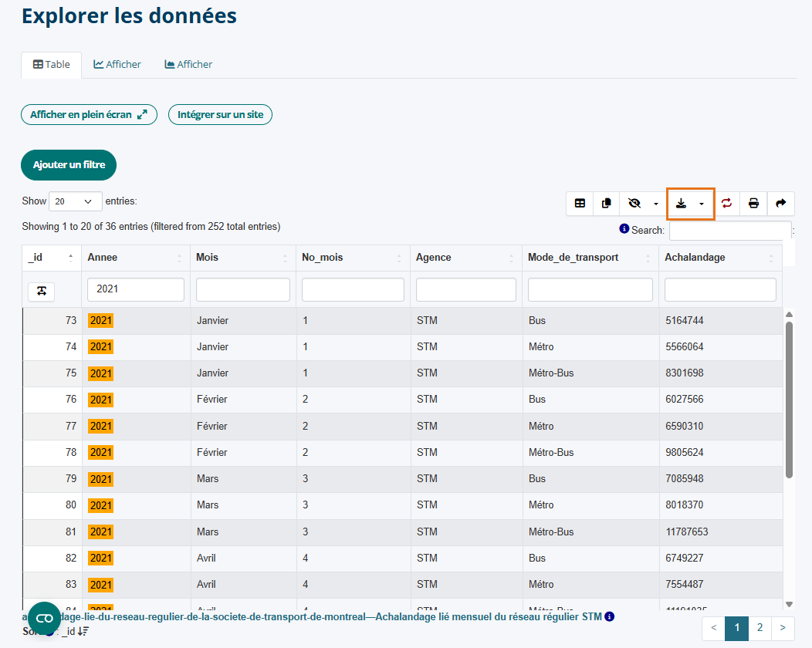Sort the table by No_mois column

(x=353, y=257)
